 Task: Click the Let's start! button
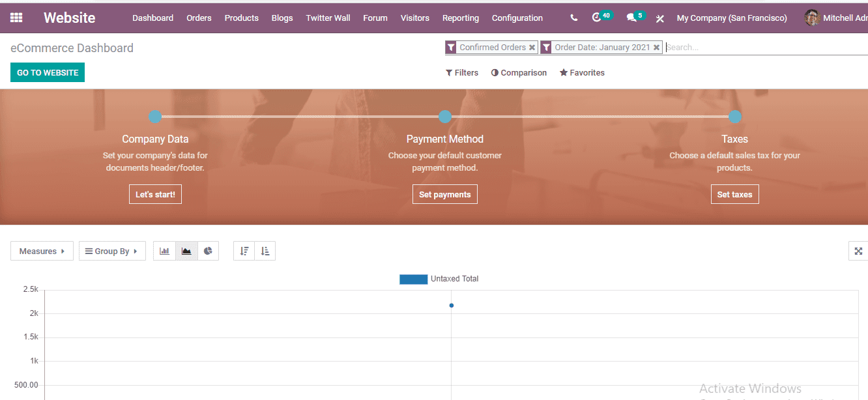[155, 194]
